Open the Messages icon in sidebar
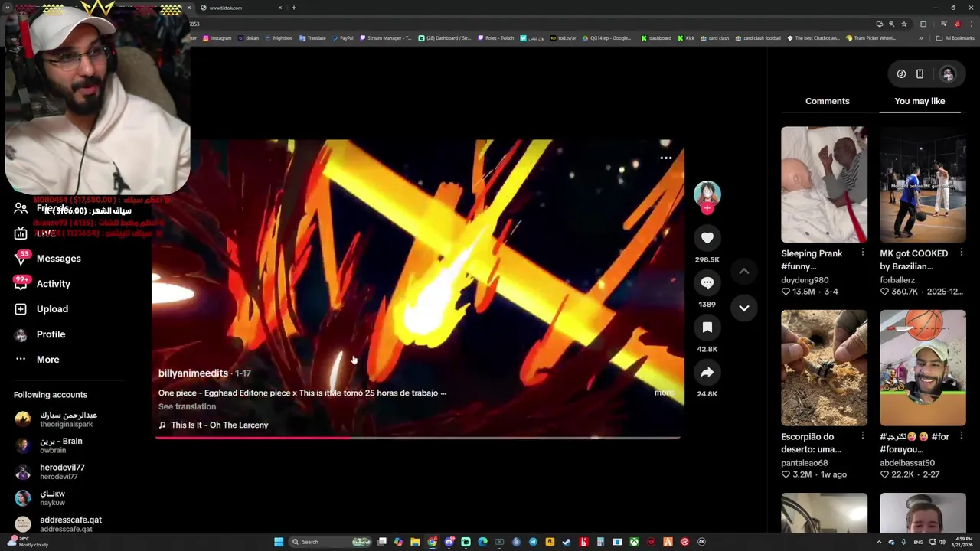The height and width of the screenshot is (551, 980). click(x=21, y=259)
